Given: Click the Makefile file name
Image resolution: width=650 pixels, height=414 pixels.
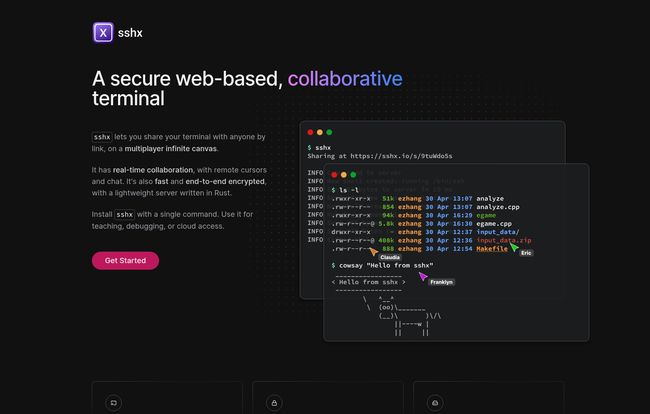Looking at the screenshot, I should click(492, 249).
